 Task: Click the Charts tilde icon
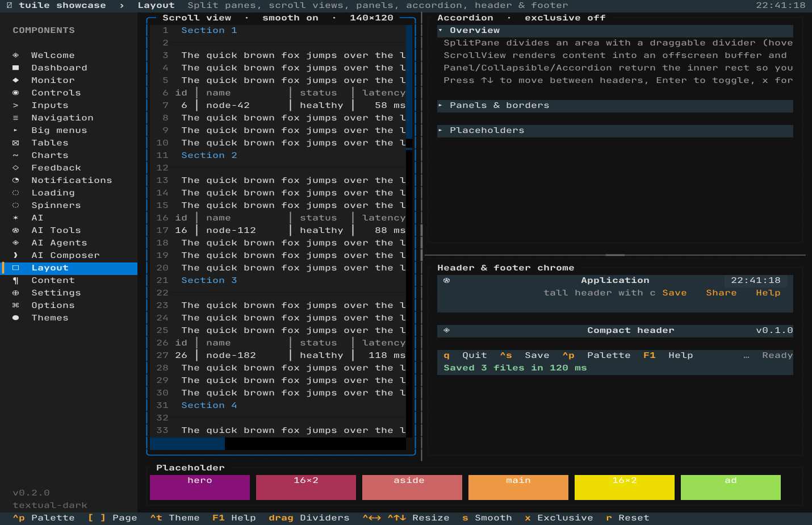click(x=16, y=155)
